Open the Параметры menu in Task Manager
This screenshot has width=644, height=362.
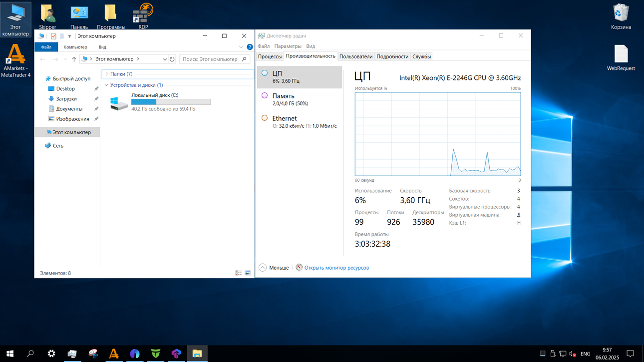(288, 46)
